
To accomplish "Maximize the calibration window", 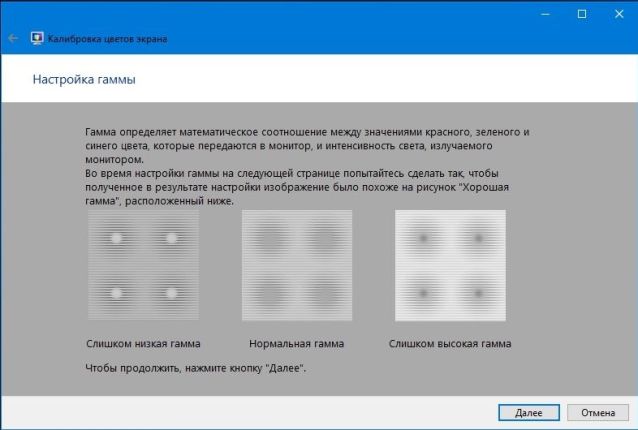I will (582, 14).
